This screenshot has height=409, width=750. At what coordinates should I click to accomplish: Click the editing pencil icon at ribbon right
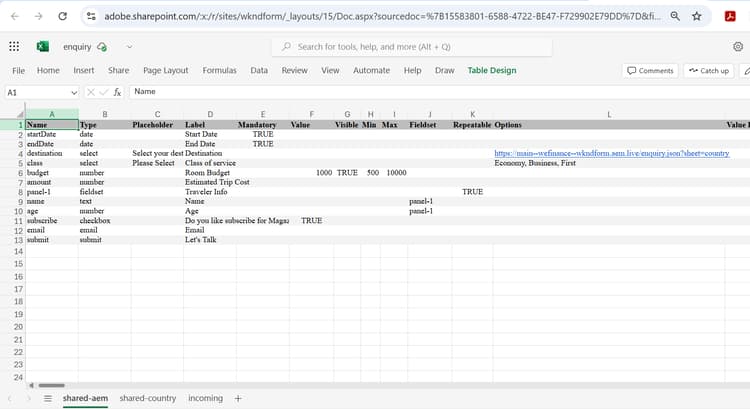pos(746,70)
